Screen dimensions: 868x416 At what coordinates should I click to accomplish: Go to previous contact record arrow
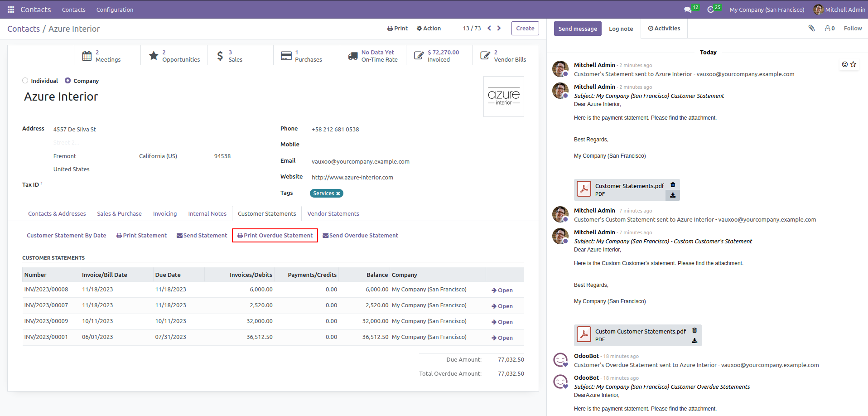click(x=489, y=28)
